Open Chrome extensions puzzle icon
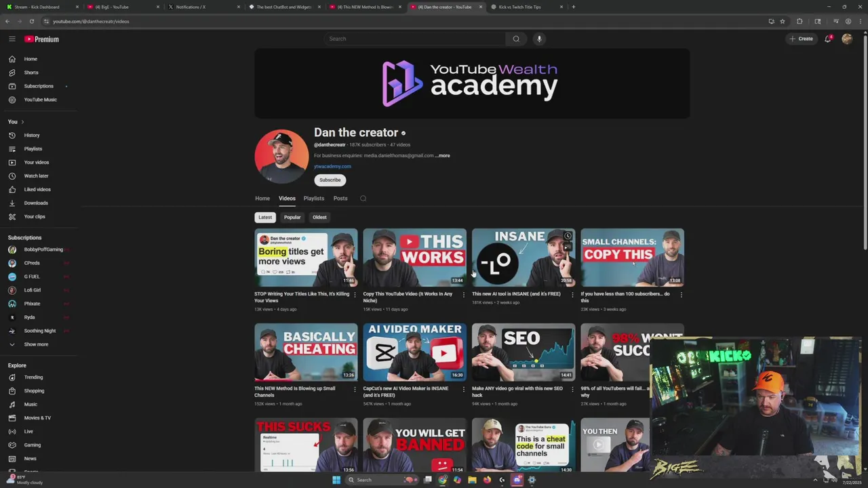 pyautogui.click(x=800, y=21)
